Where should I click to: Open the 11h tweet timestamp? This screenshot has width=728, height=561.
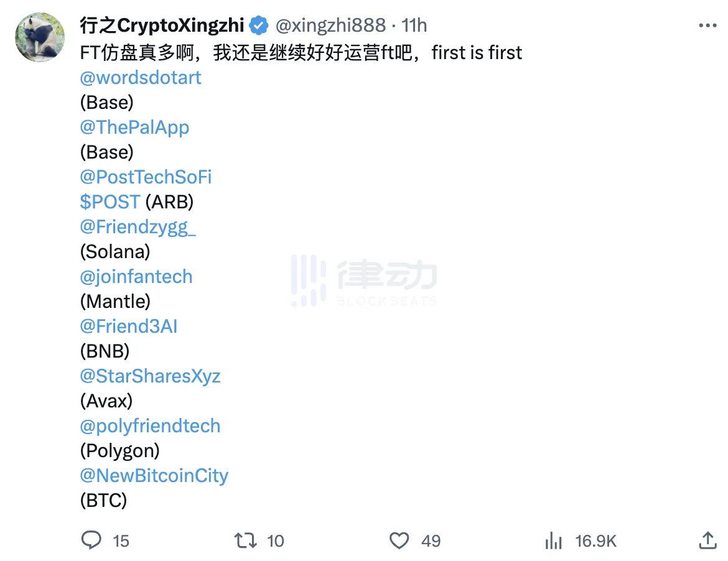click(414, 25)
